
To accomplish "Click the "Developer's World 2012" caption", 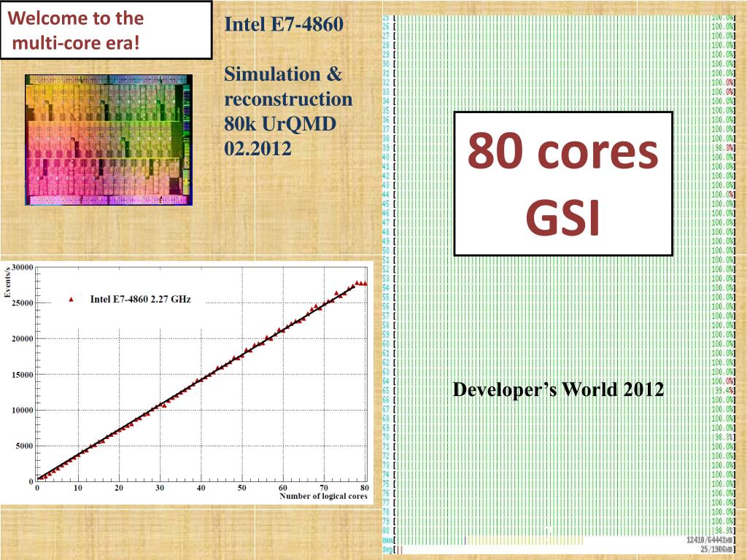I will click(558, 389).
